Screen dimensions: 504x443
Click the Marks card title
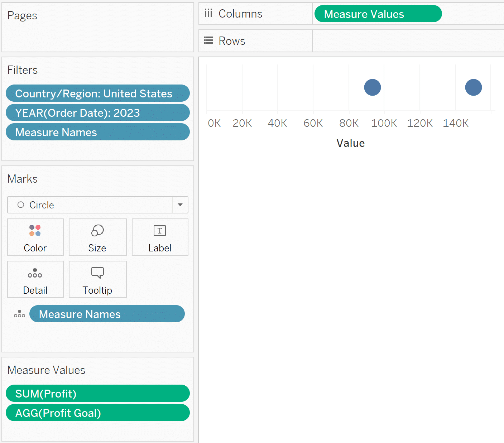click(23, 179)
